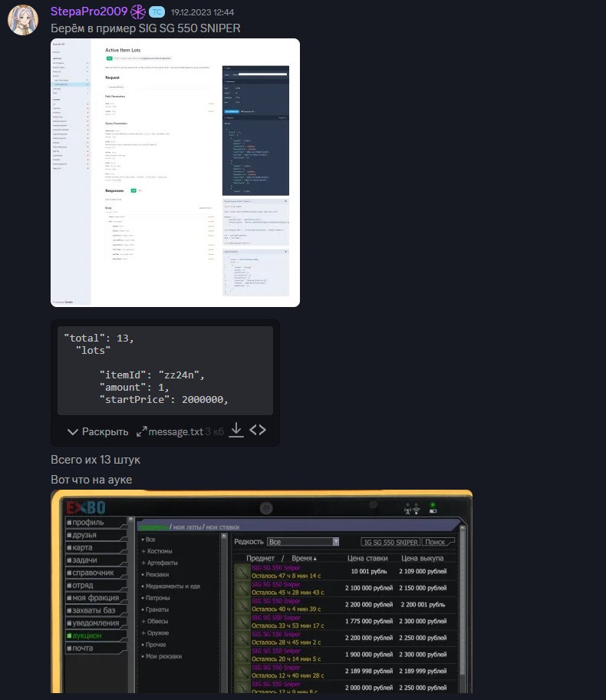Select справочник in game PDA menu
The width and height of the screenshot is (606, 700).
click(x=96, y=573)
